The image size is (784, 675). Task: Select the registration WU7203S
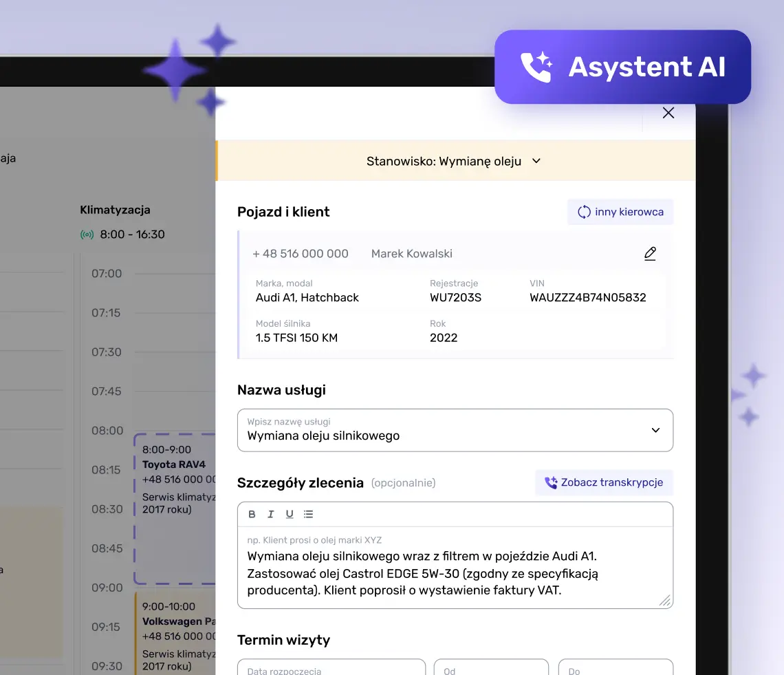[x=455, y=298]
